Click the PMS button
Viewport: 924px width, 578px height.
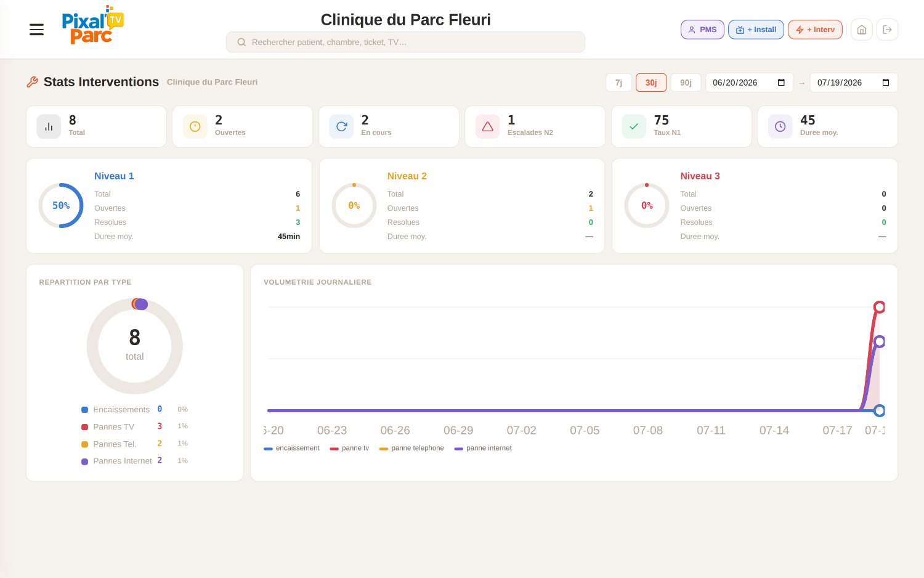tap(702, 30)
